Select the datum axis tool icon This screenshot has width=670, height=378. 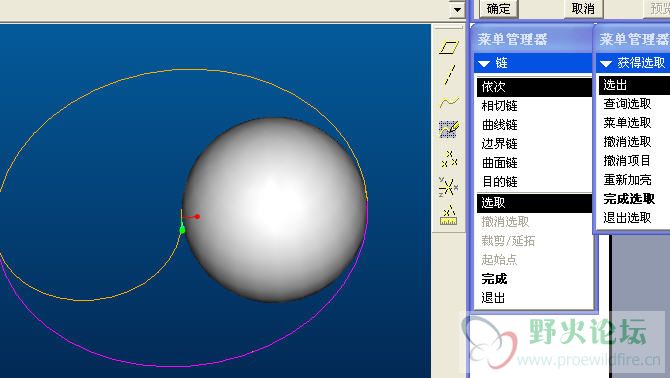[449, 74]
